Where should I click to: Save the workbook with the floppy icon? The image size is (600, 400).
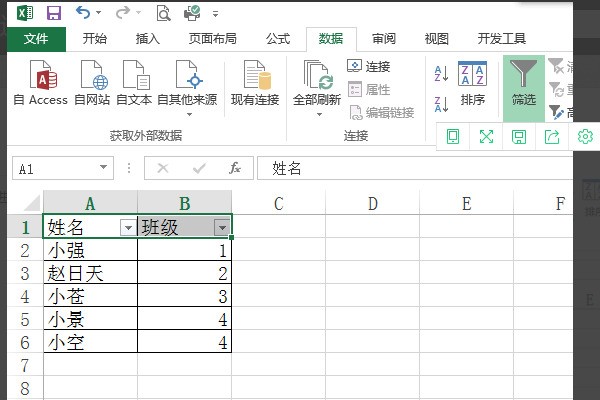[54, 13]
